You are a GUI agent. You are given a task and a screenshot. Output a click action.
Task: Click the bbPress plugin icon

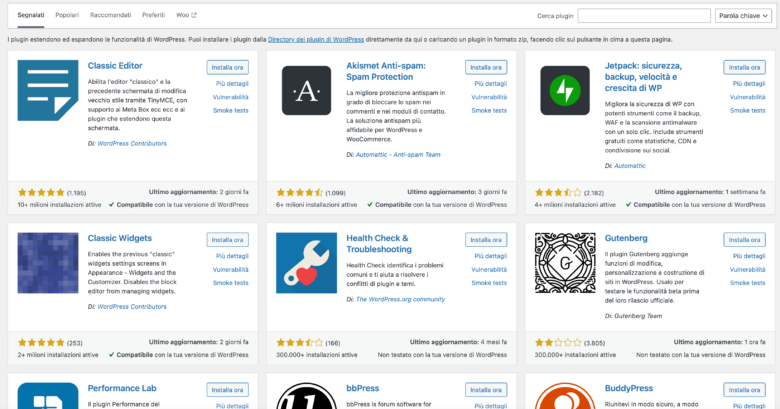tap(306, 396)
